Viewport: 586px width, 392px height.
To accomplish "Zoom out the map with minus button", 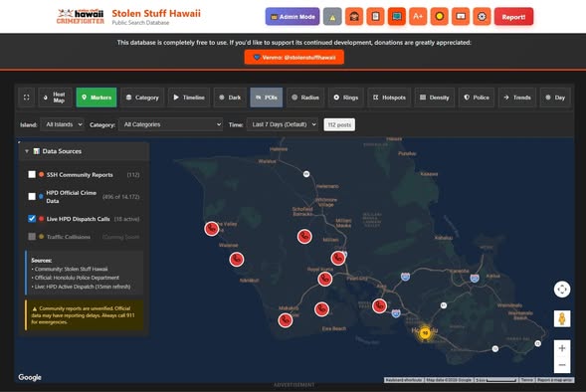I will [x=562, y=365].
